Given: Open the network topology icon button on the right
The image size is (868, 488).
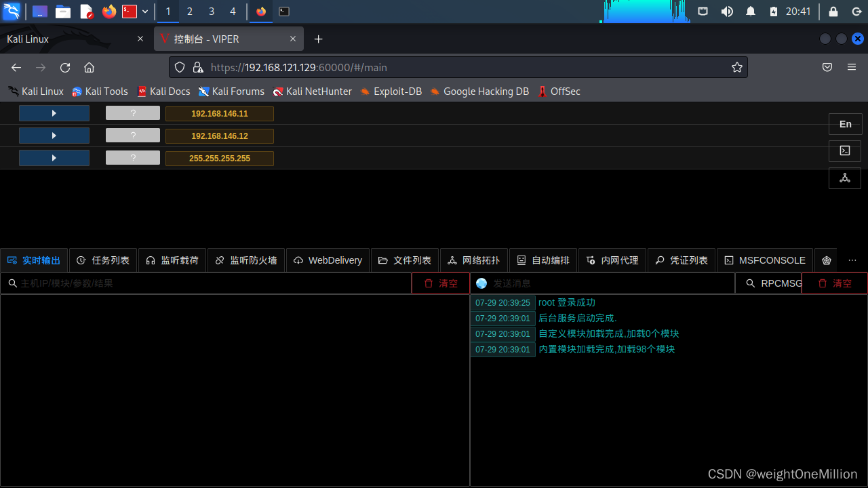Looking at the screenshot, I should pyautogui.click(x=846, y=178).
